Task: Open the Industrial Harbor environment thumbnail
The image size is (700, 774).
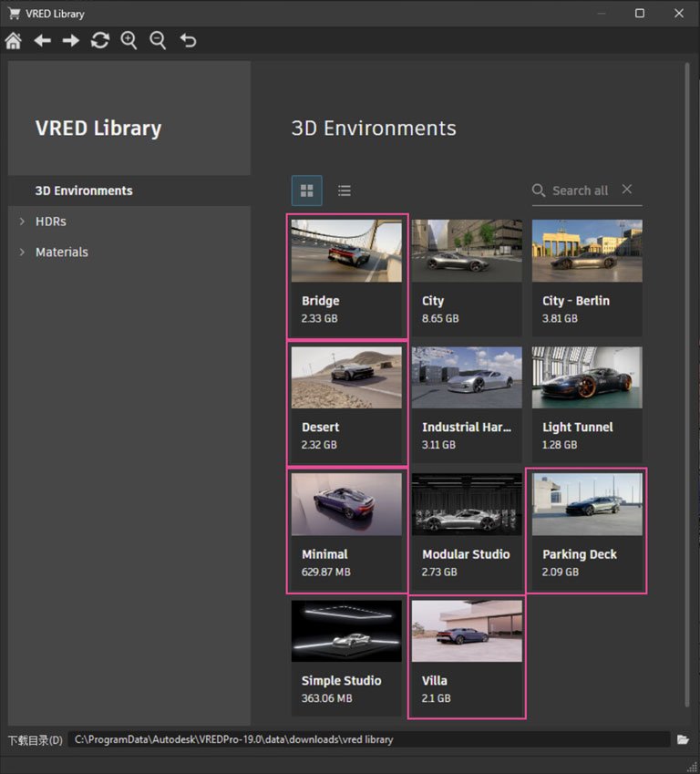Action: point(467,377)
